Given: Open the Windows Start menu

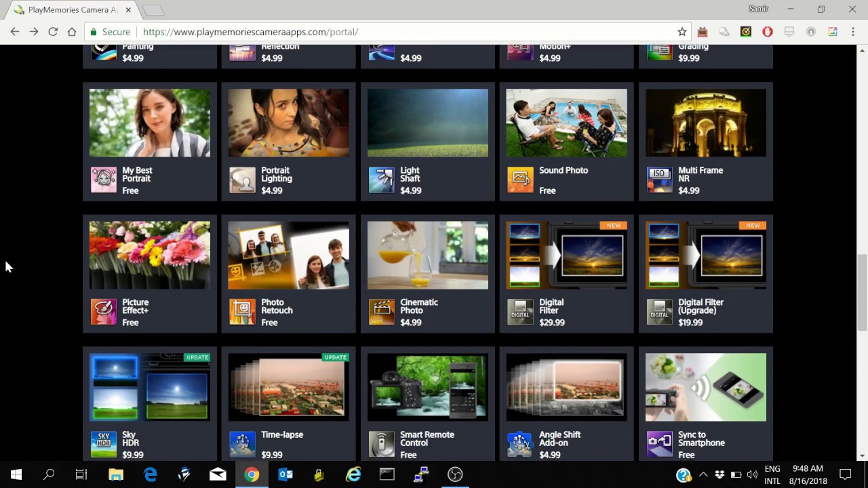Looking at the screenshot, I should (x=16, y=474).
